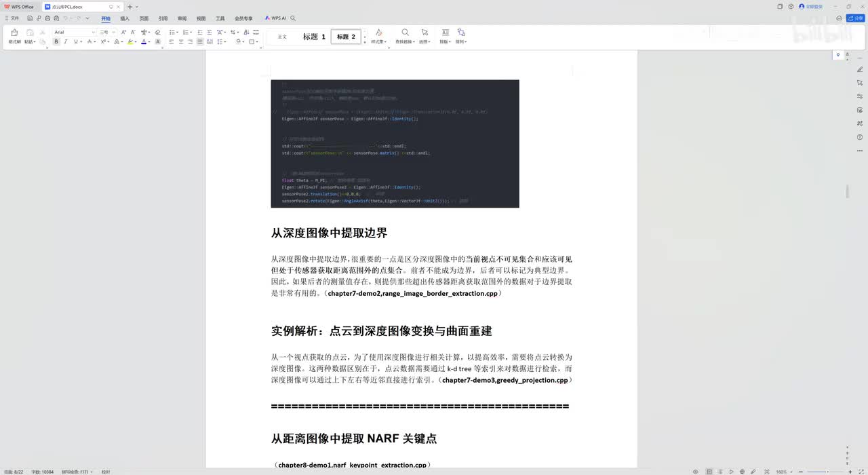Open the line spacing dropdown

click(224, 42)
